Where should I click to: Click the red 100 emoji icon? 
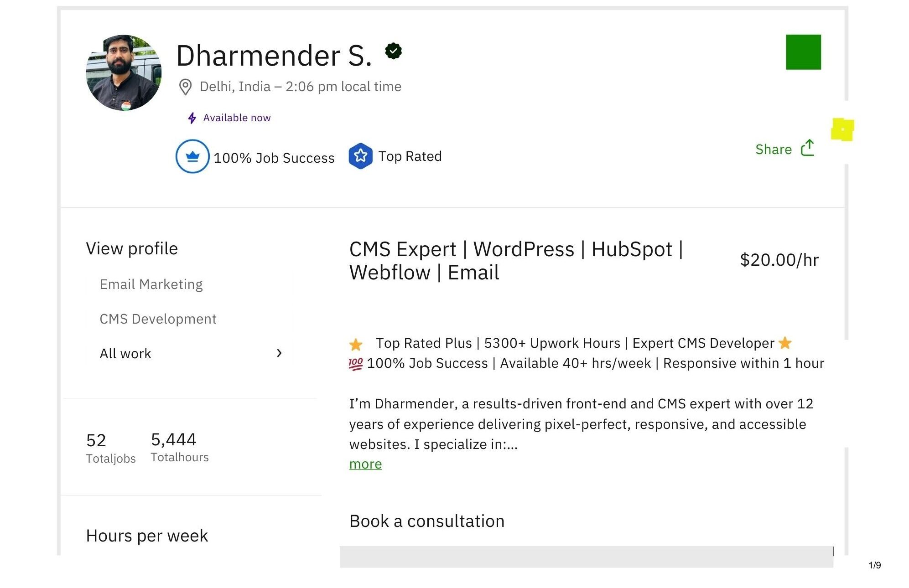pyautogui.click(x=356, y=364)
